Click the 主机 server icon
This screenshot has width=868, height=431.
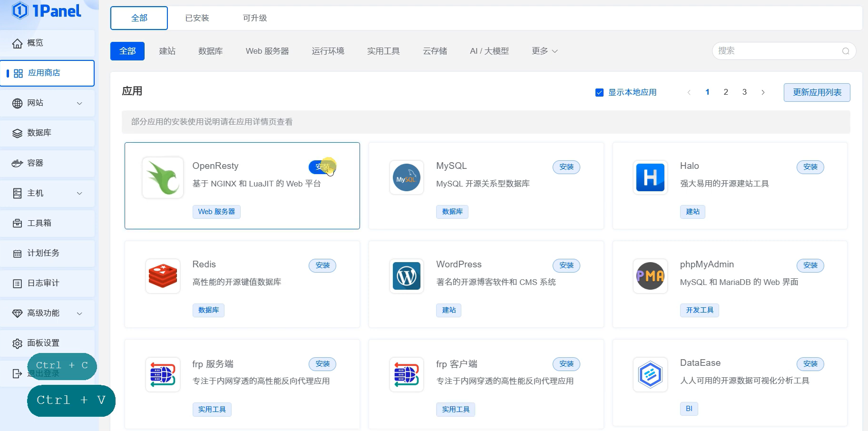(x=17, y=193)
